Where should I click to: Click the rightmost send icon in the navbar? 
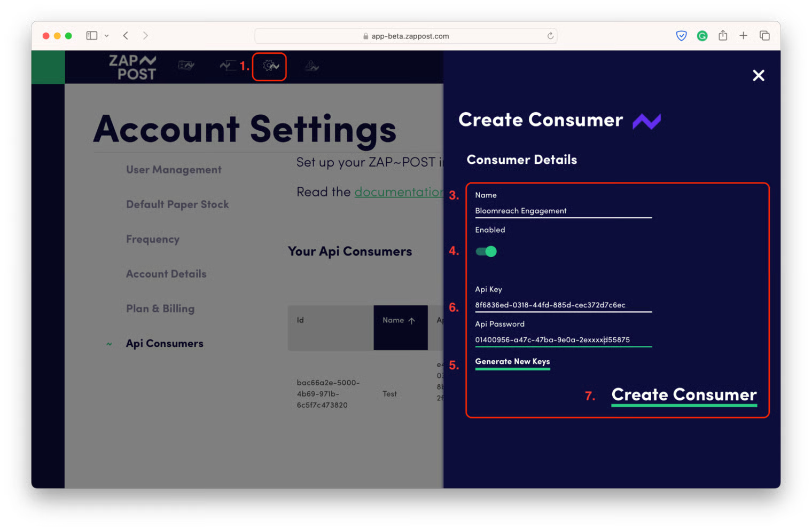pyautogui.click(x=311, y=66)
